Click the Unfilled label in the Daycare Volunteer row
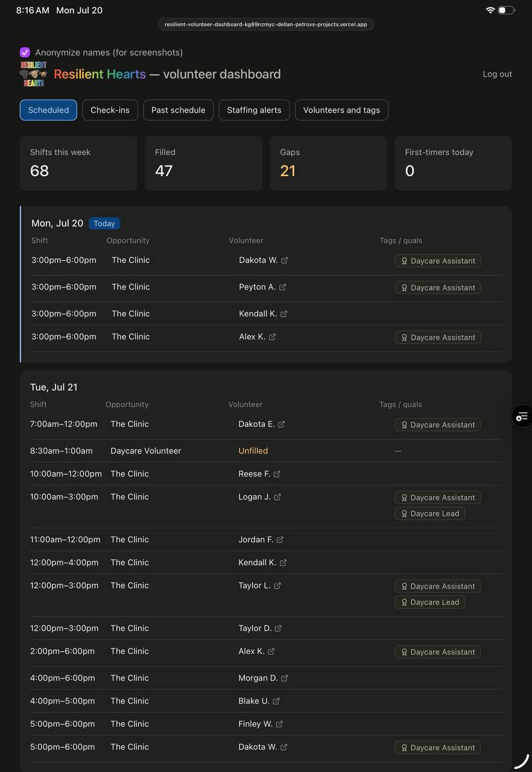 point(253,451)
